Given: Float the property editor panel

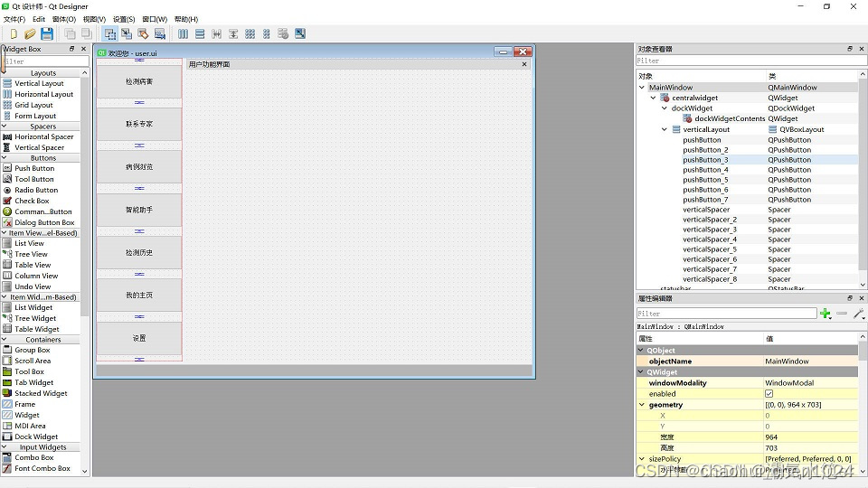Looking at the screenshot, I should [850, 298].
